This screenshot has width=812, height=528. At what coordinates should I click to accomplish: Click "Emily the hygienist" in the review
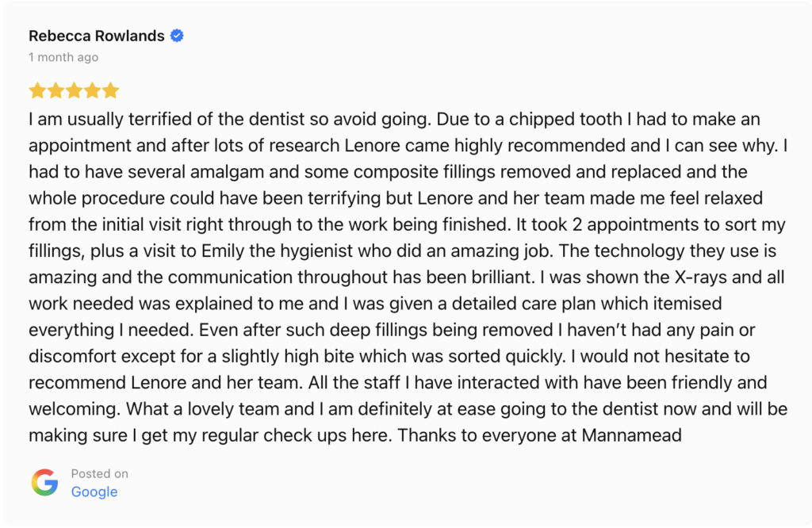click(x=266, y=251)
